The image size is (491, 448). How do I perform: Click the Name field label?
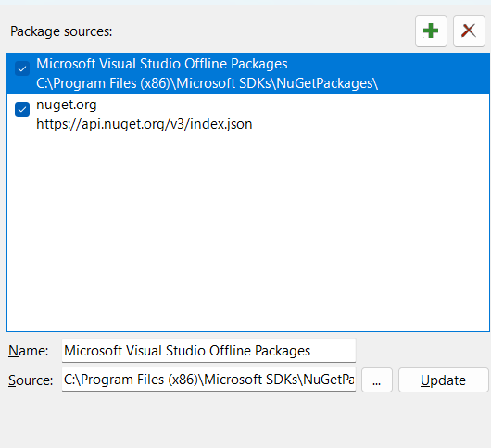[29, 351]
